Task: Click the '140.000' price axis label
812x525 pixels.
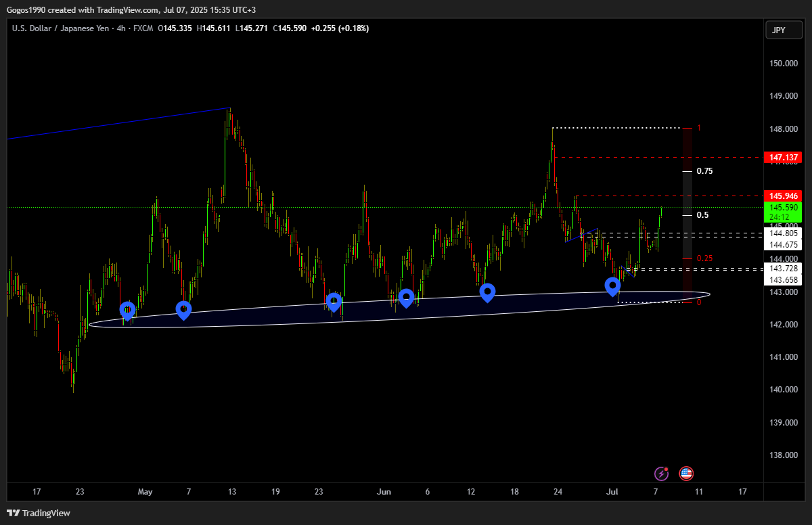Action: tap(783, 390)
